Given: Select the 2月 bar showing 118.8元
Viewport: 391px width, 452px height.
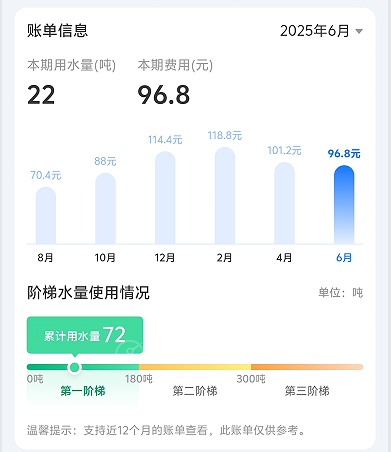Looking at the screenshot, I should (225, 196).
